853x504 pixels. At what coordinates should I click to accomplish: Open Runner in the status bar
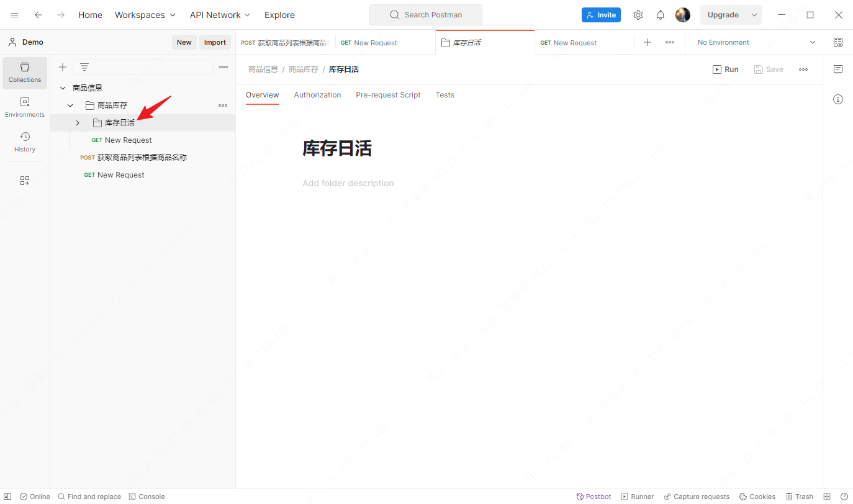tap(638, 497)
